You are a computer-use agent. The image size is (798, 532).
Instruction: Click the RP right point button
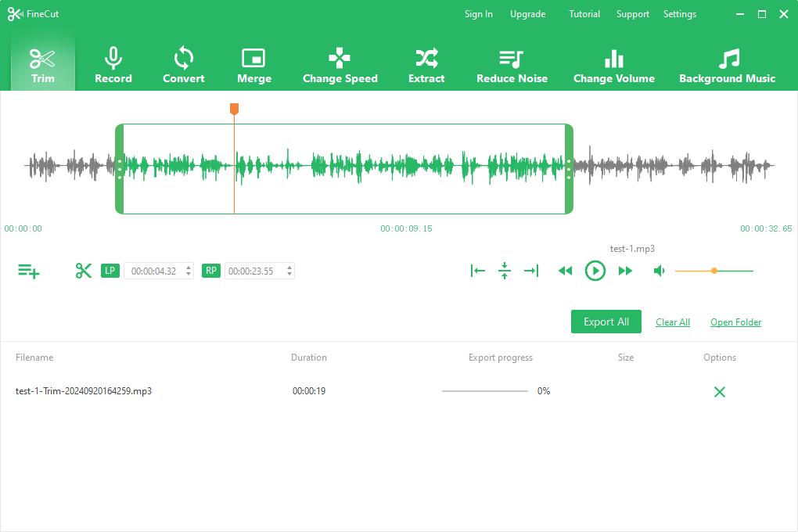(x=211, y=271)
